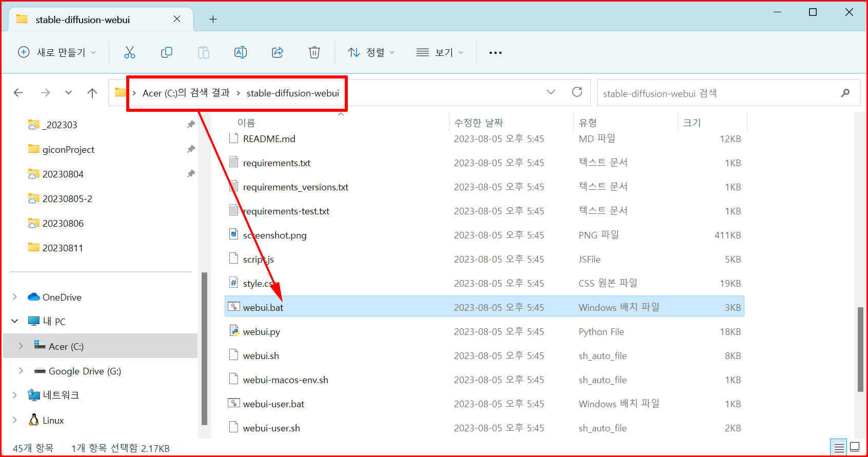Open recent locations dropdown chevron

[68, 93]
